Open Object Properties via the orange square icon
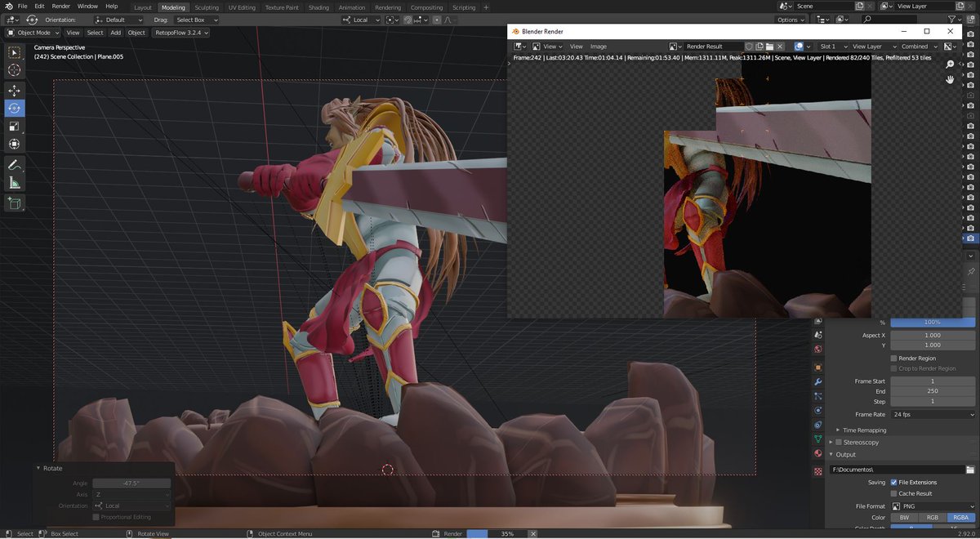The width and height of the screenshot is (980, 539). pyautogui.click(x=817, y=368)
